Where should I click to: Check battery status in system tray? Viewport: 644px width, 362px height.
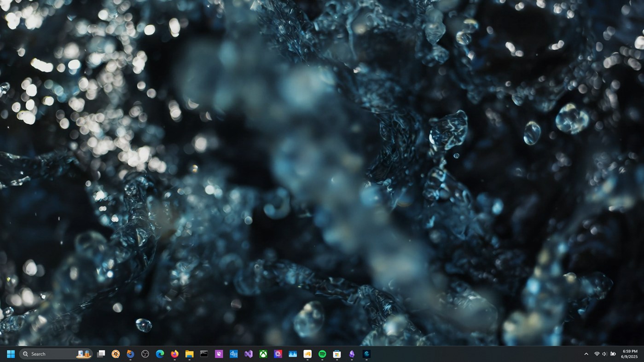[x=613, y=354]
